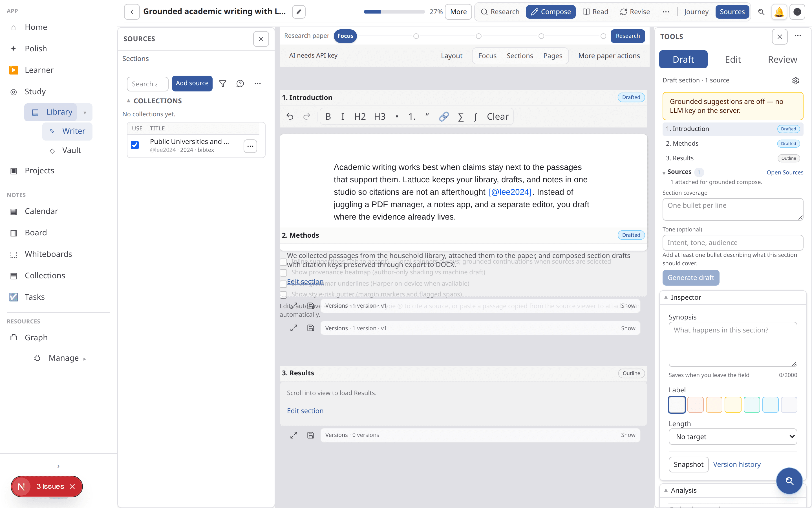This screenshot has width=812, height=508.
Task: Open the top bar overflow ellipsis
Action: point(666,12)
